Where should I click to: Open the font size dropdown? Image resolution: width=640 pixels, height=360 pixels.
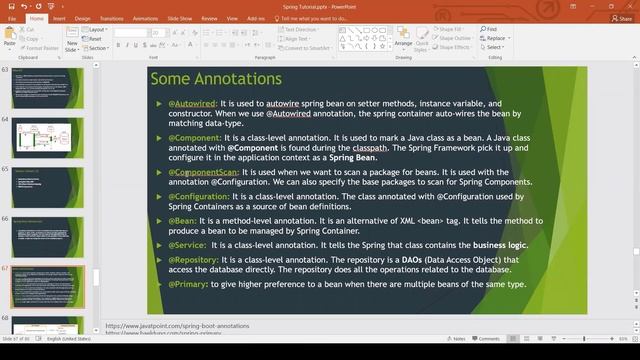click(x=167, y=33)
